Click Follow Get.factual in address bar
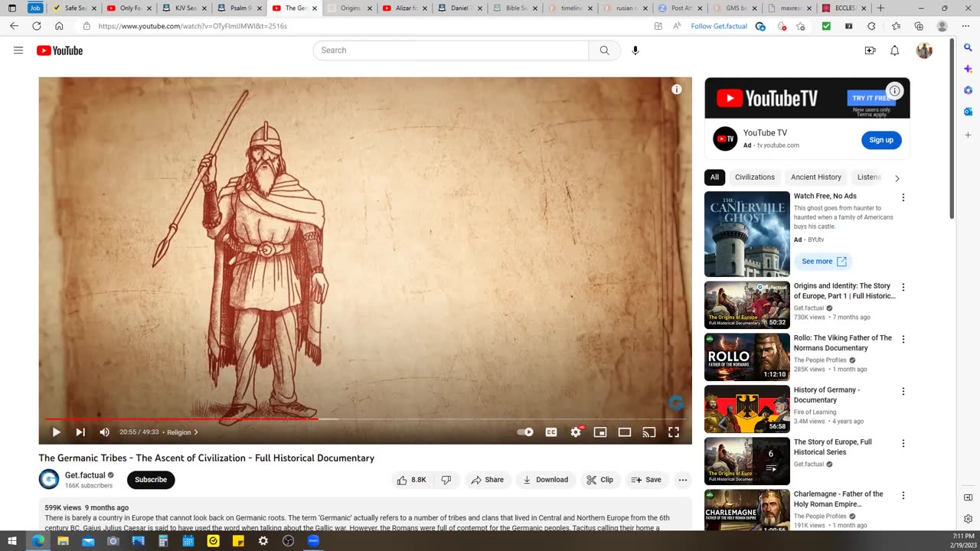Image resolution: width=980 pixels, height=551 pixels. [719, 26]
